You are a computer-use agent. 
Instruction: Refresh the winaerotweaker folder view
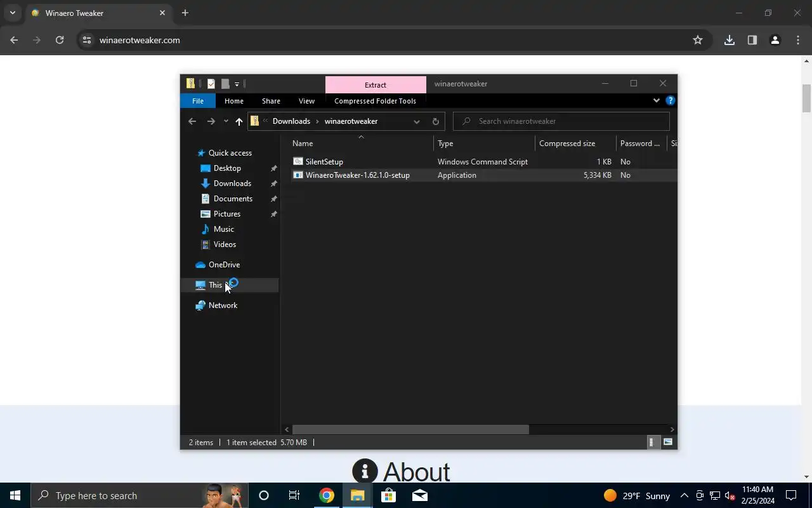click(436, 121)
